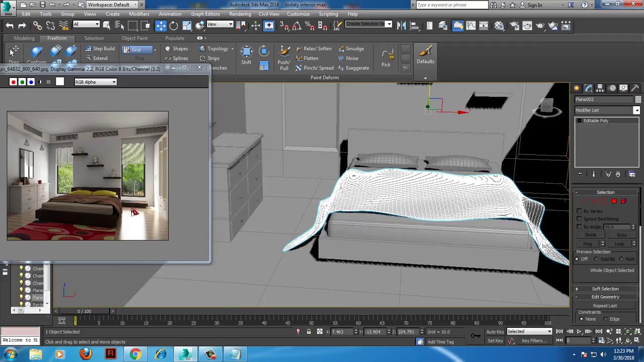This screenshot has width=644, height=362.
Task: Open the Curve Editor icon
Action: [x=471, y=26]
